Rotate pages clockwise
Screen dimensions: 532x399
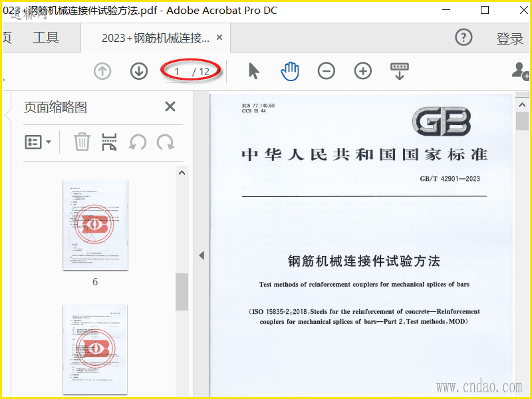tap(166, 142)
